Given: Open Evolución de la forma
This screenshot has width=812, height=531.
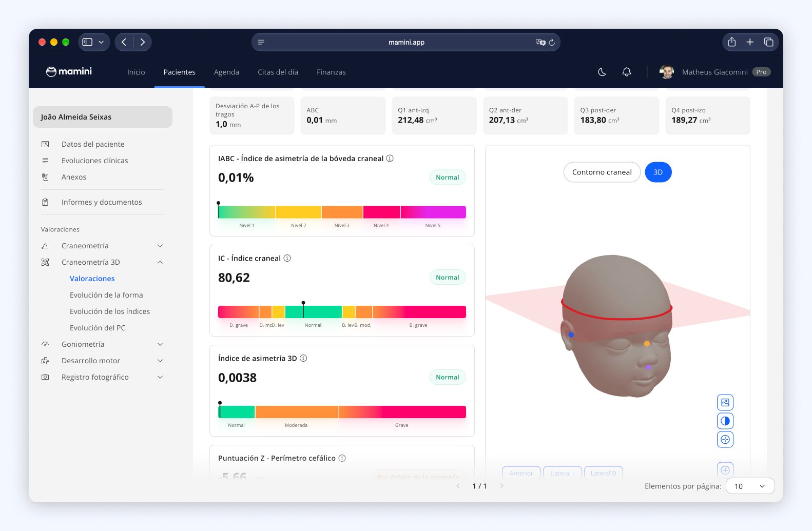Looking at the screenshot, I should click(106, 295).
